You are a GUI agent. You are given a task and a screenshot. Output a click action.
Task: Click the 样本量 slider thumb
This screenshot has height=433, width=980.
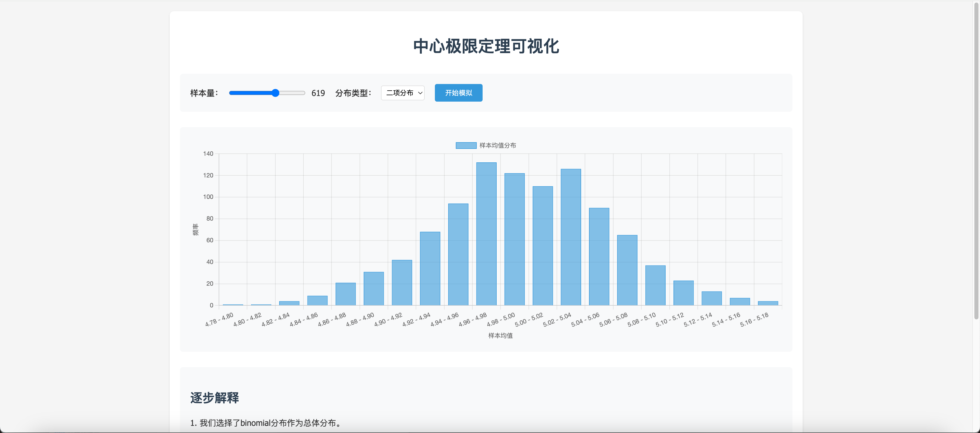[275, 93]
